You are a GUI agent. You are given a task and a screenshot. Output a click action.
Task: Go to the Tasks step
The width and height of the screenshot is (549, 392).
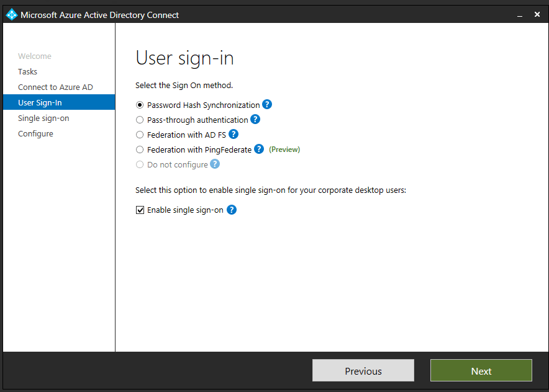pyautogui.click(x=28, y=72)
